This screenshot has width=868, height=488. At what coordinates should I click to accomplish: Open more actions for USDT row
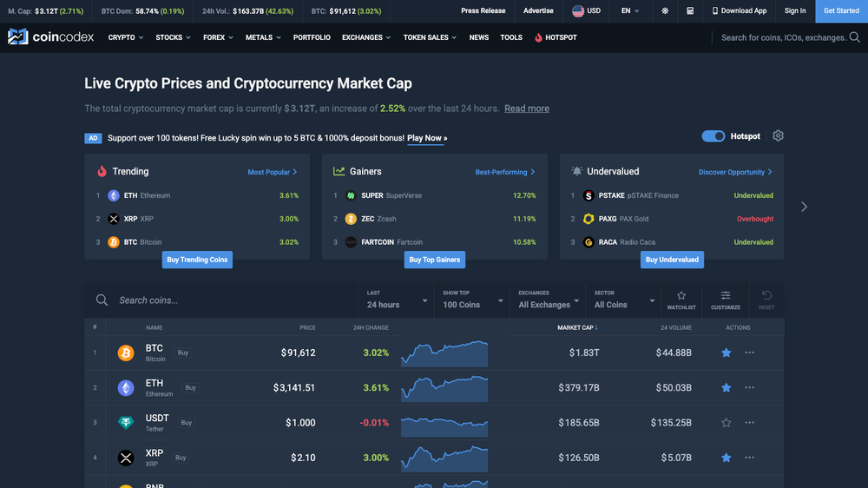coord(750,423)
